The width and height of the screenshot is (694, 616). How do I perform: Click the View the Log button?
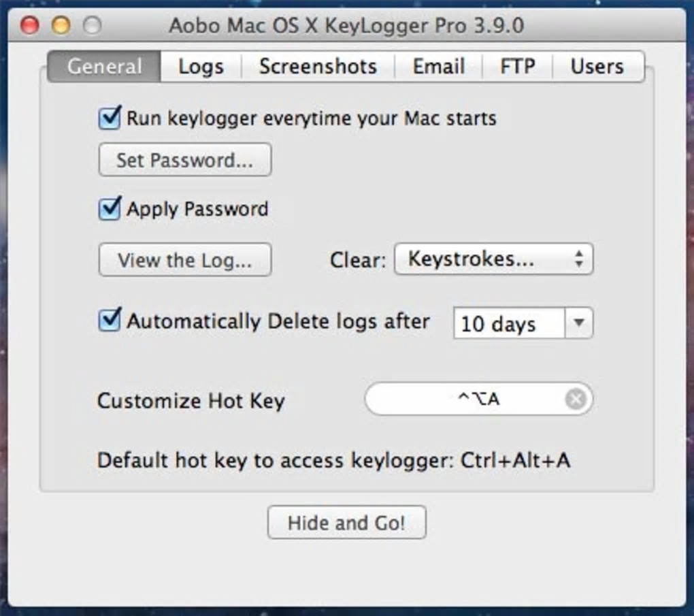point(184,260)
